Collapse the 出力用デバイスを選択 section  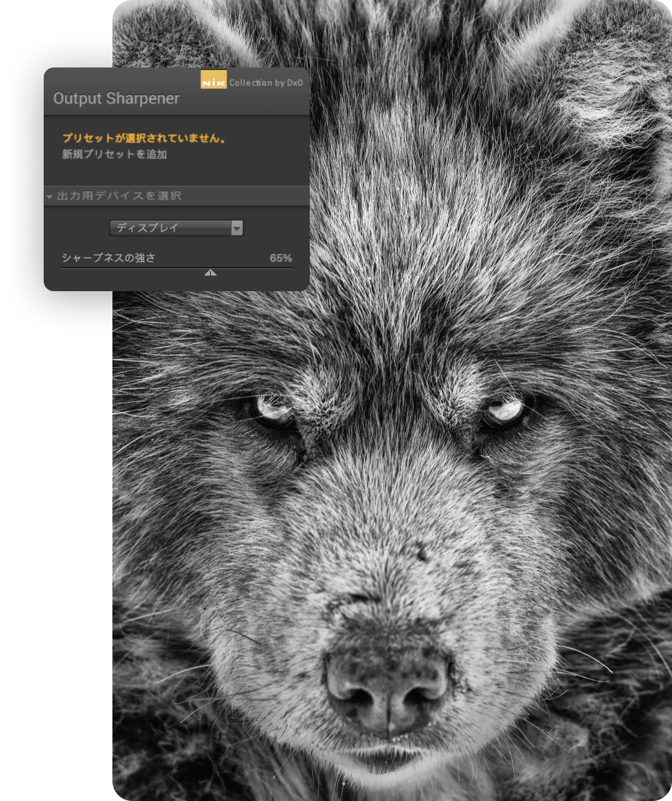point(49,196)
